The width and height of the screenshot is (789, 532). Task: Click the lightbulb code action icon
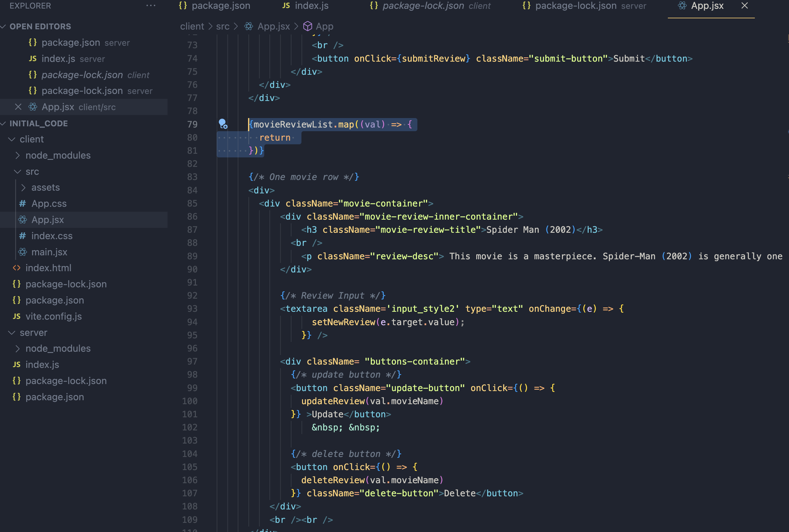[x=223, y=124]
